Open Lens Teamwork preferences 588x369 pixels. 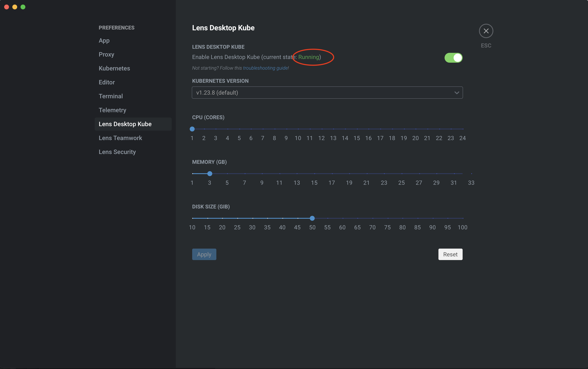120,138
